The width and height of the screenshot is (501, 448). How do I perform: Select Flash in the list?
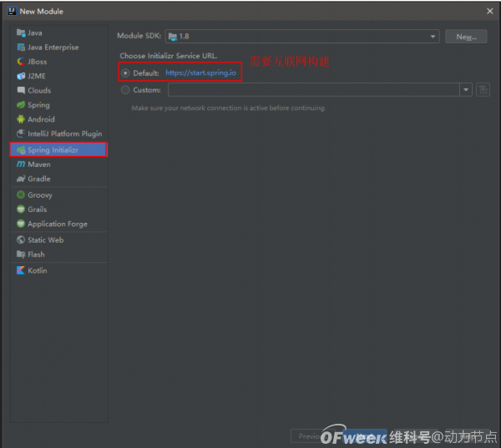[x=59, y=254]
